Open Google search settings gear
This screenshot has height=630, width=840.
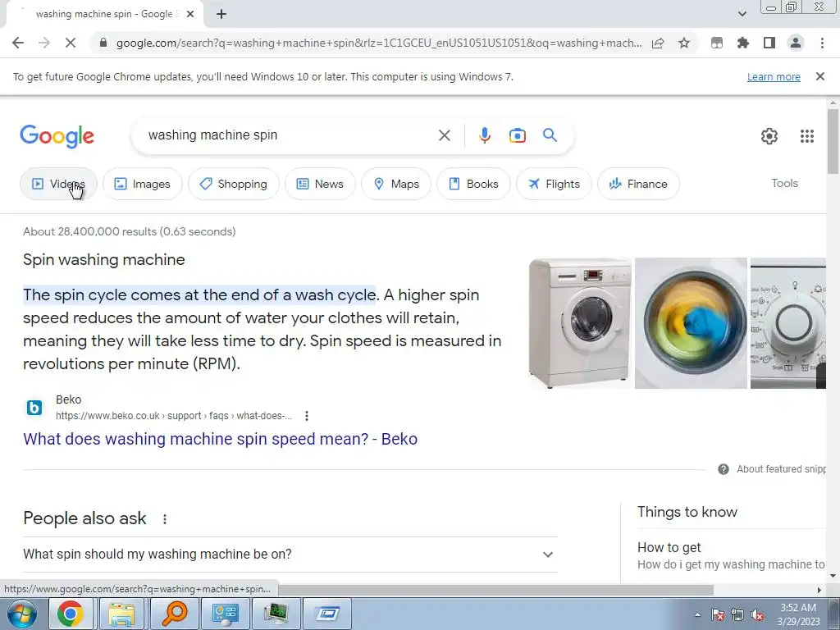point(769,136)
